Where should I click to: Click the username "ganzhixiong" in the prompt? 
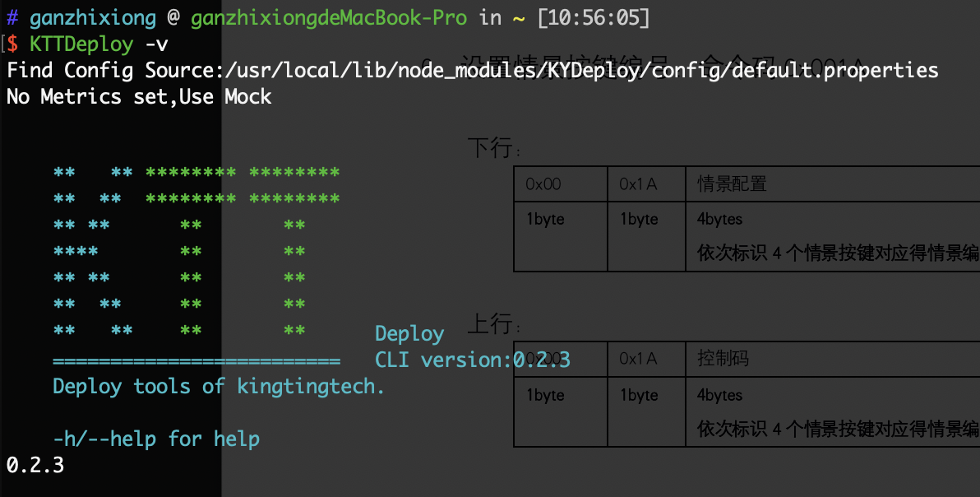coord(93,18)
